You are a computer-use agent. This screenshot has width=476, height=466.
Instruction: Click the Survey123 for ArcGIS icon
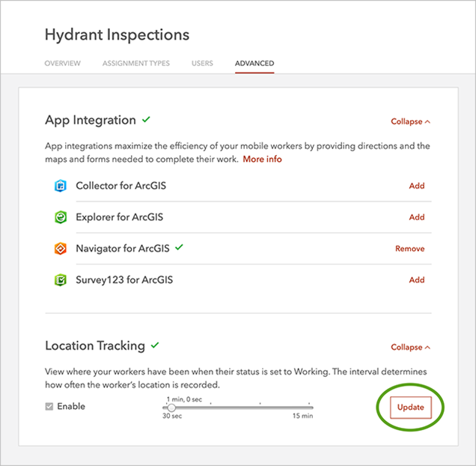tap(61, 280)
